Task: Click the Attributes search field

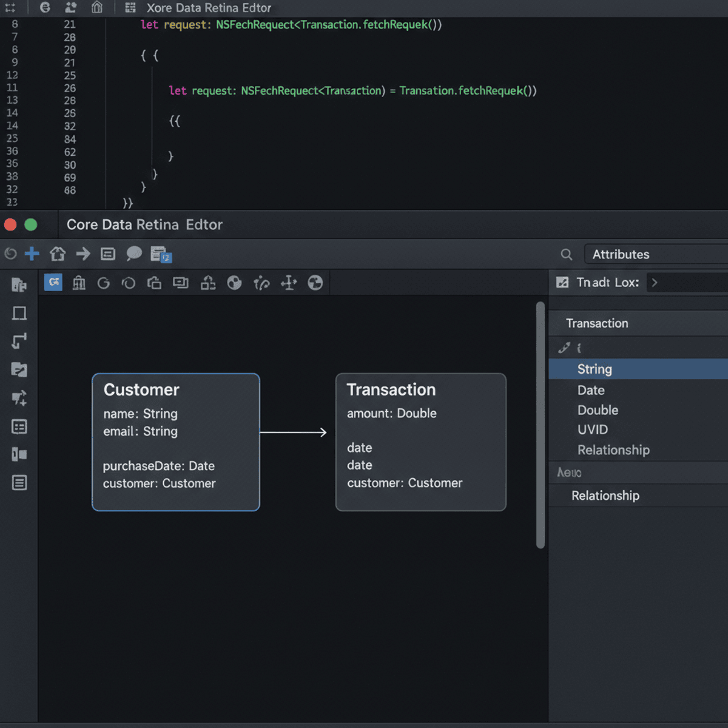Action: point(655,254)
